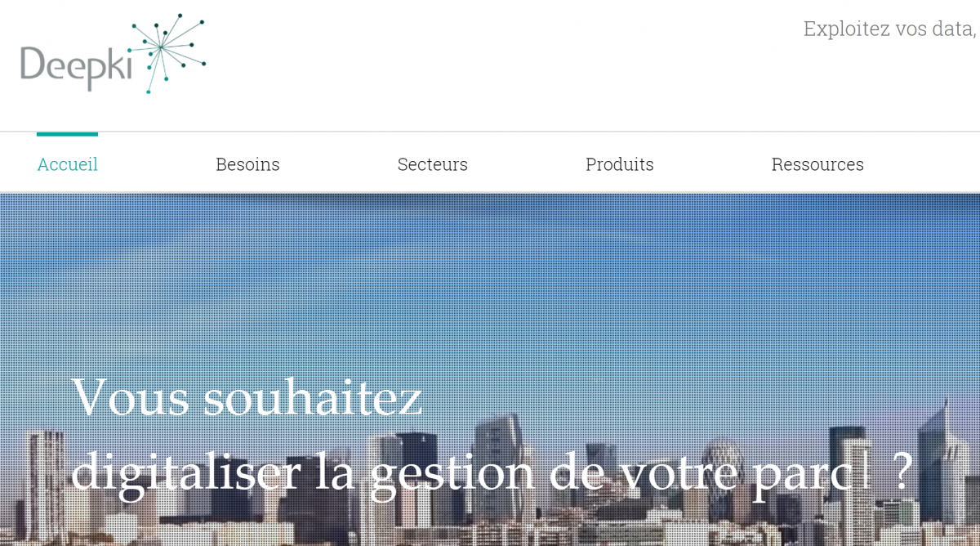Image resolution: width=980 pixels, height=546 pixels.
Task: Click the question mark ending the headline
Action: (x=901, y=472)
